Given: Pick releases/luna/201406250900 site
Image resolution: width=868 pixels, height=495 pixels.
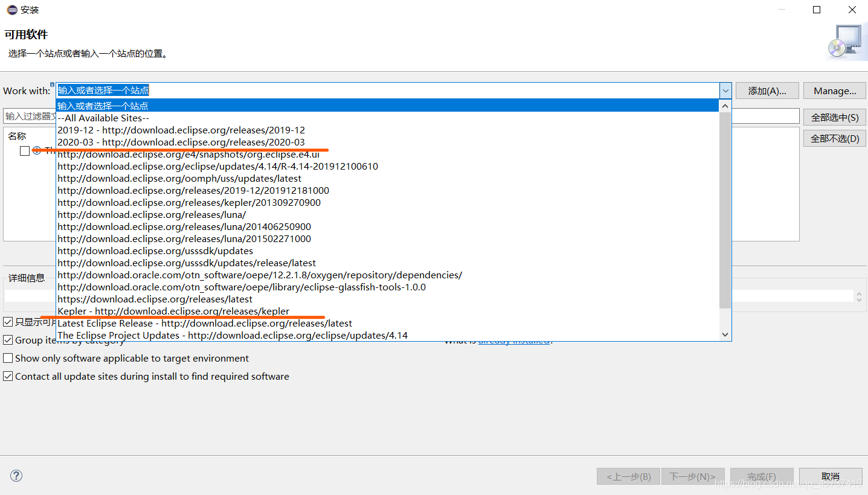Looking at the screenshot, I should pos(388,226).
